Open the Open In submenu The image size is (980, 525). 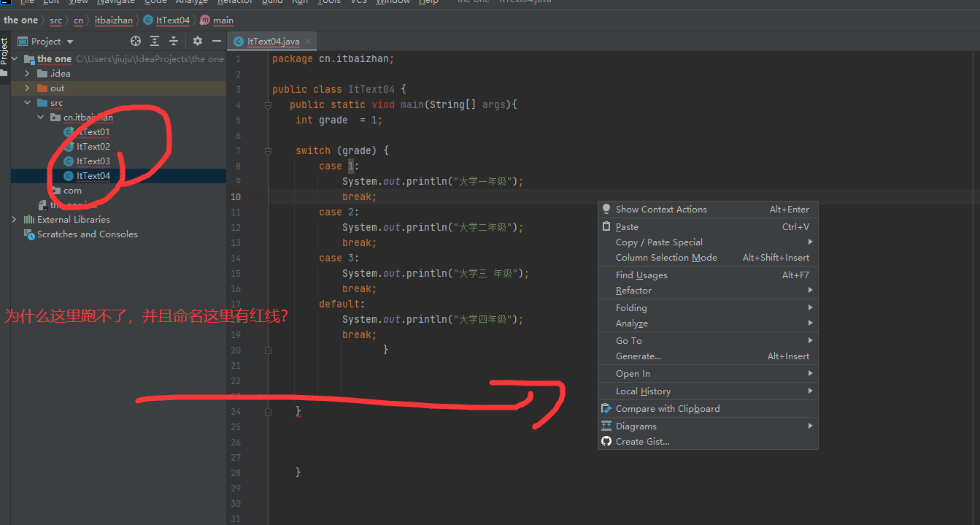point(708,374)
